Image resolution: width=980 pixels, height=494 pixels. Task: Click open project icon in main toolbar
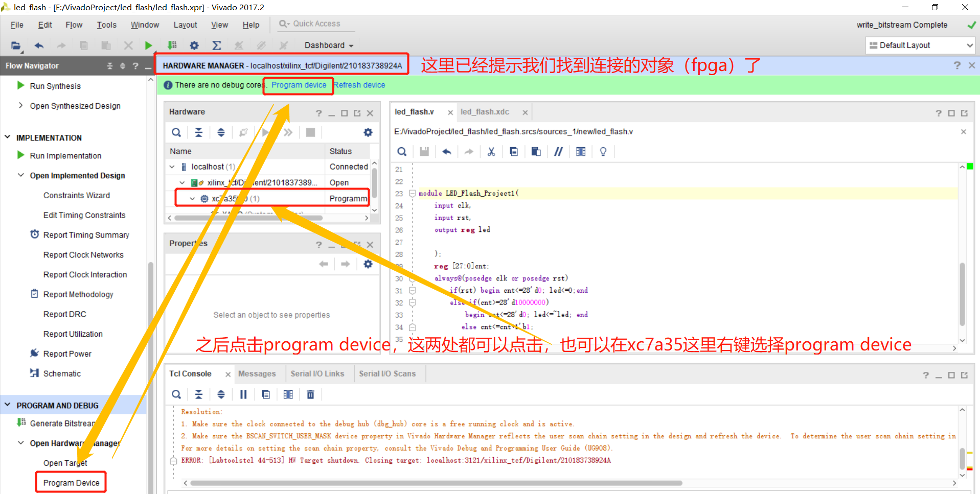click(16, 45)
